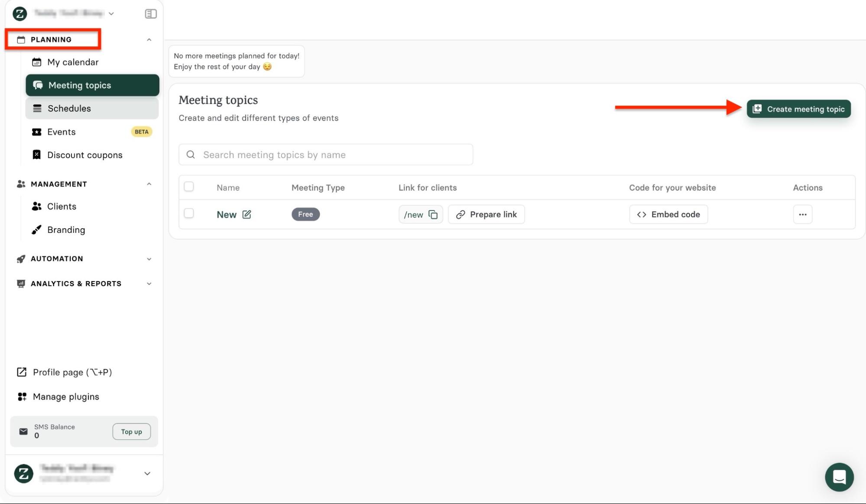Open account dropdown at sidebar bottom

click(147, 473)
